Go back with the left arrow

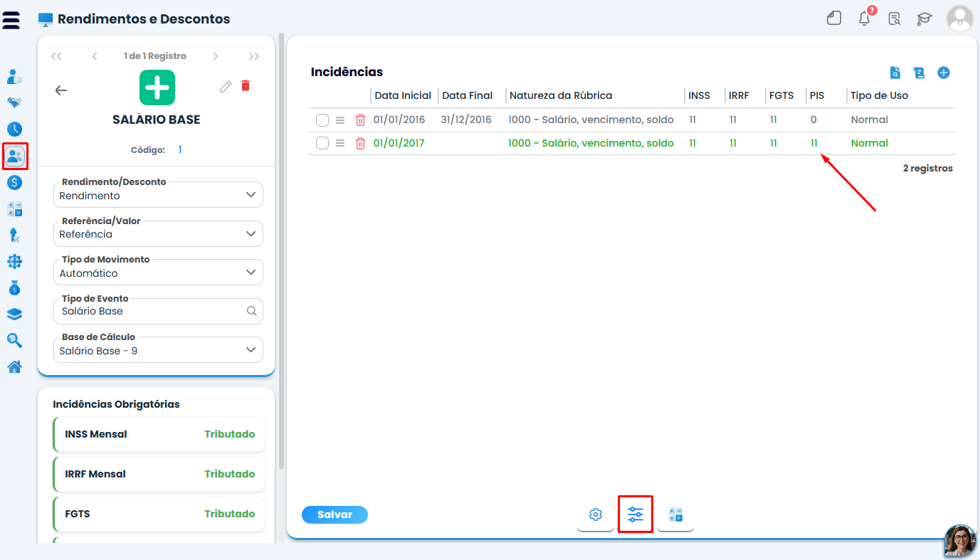(61, 90)
